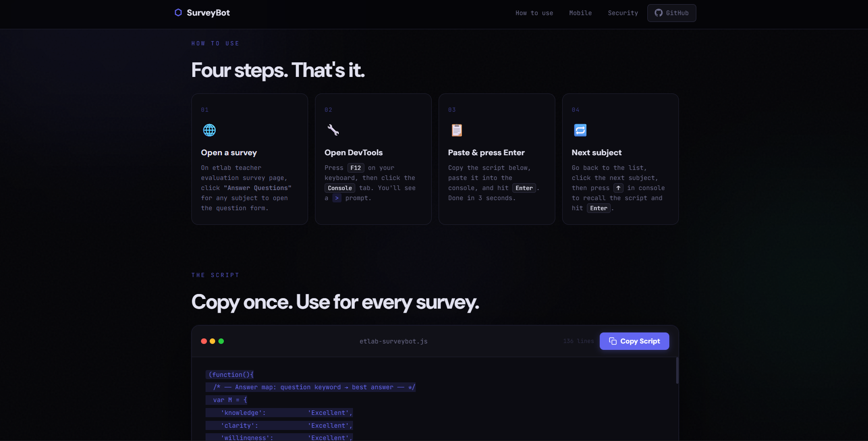
Task: Click the GitHub octocat icon in the header
Action: coord(658,13)
